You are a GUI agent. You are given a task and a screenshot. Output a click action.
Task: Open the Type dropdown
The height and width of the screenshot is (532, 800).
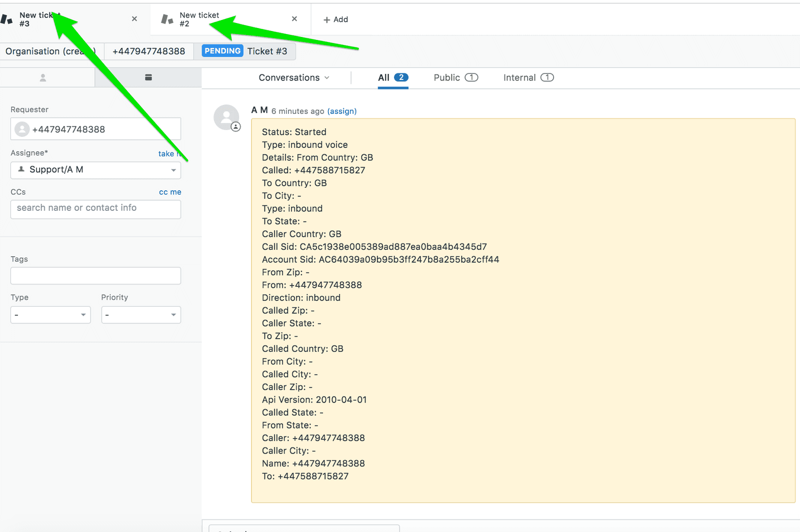pos(50,315)
